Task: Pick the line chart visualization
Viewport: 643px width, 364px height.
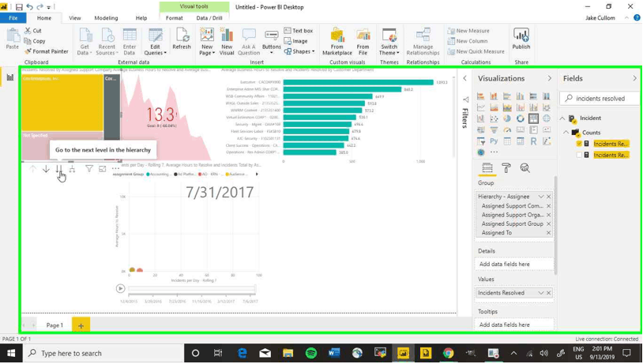Action: pyautogui.click(x=480, y=107)
